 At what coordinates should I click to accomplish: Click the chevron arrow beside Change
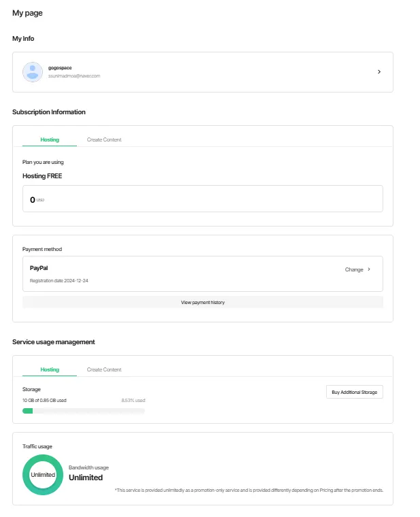point(369,269)
